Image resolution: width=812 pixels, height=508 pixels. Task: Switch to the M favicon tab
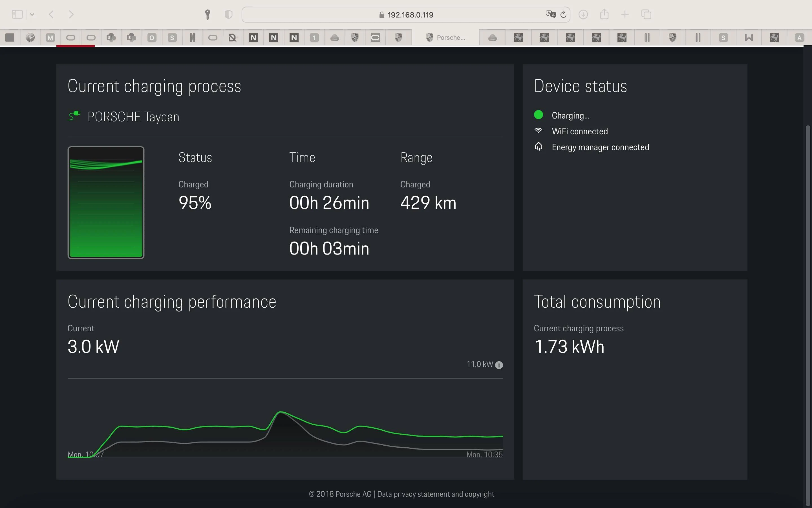(x=50, y=38)
